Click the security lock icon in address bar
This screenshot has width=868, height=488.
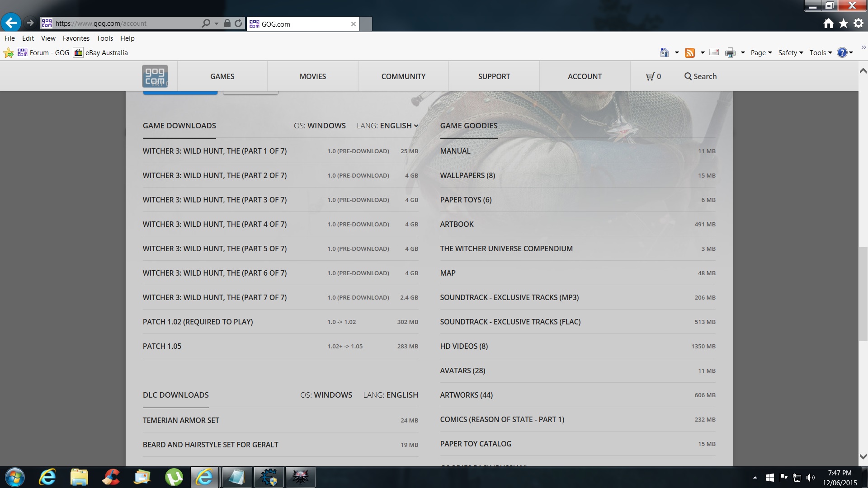[227, 23]
